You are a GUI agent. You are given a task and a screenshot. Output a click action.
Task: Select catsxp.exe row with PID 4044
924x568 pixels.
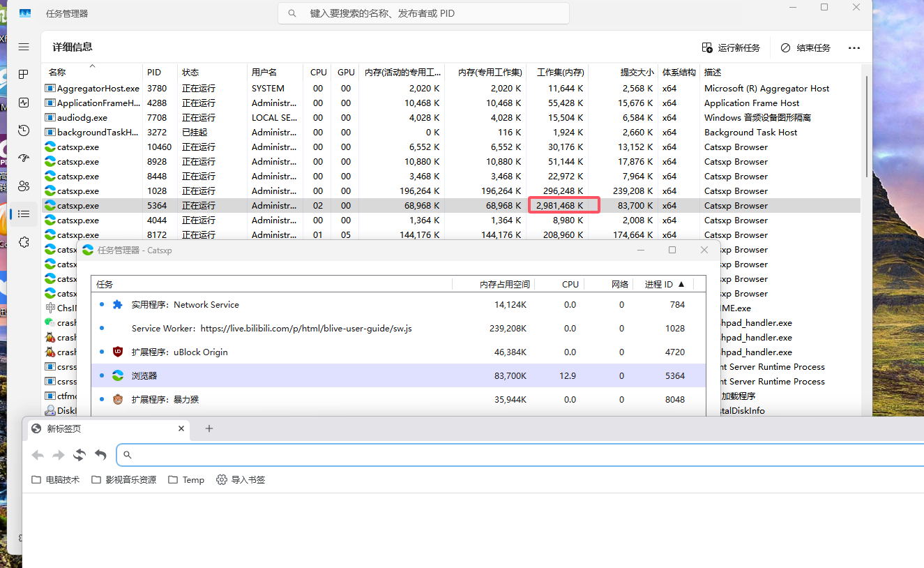(x=452, y=221)
